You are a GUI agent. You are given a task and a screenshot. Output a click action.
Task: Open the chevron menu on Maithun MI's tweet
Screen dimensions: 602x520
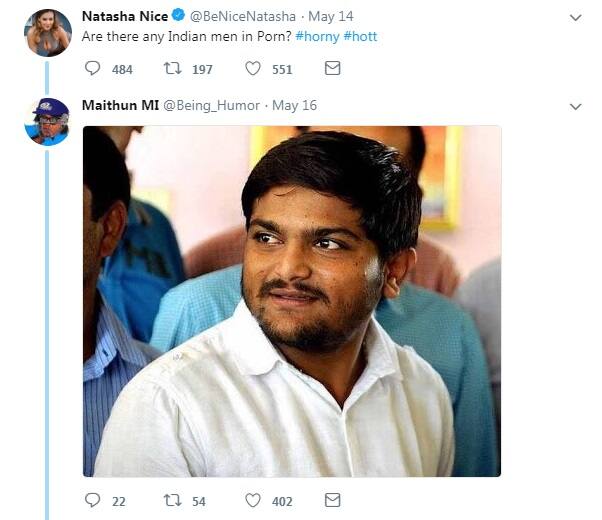pyautogui.click(x=575, y=106)
